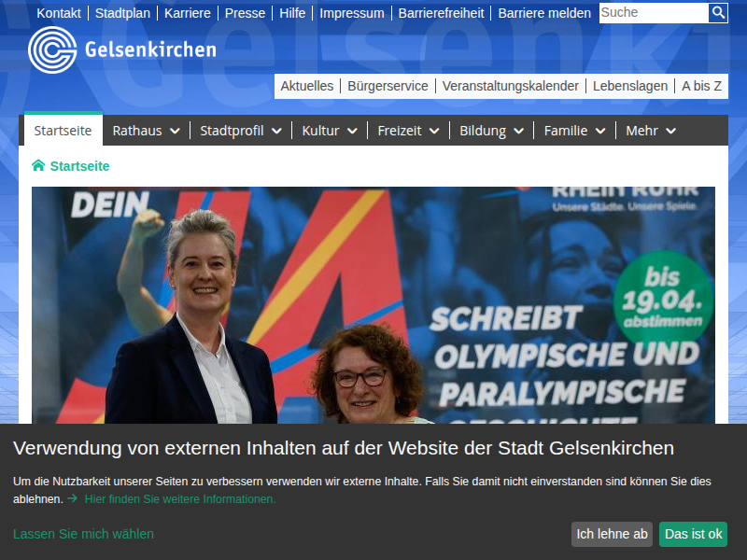Viewport: 747px width, 560px height.
Task: Click the magnifier search icon
Action: [718, 13]
